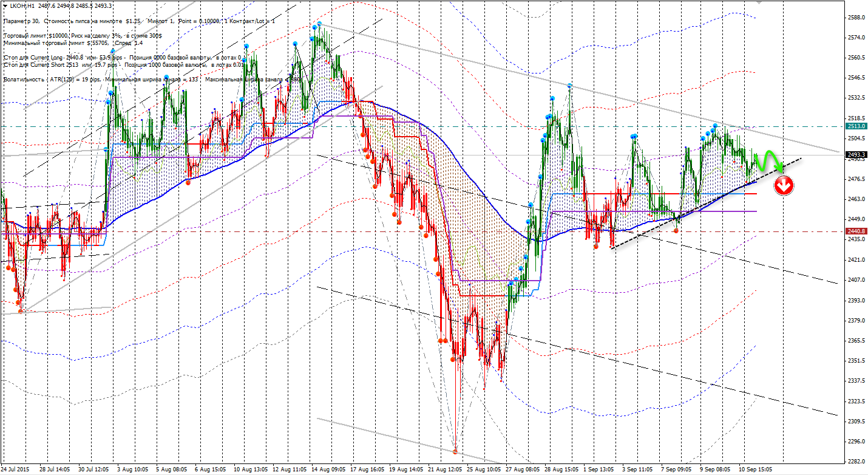Click the '6 Aug 15:05' time axis label
The width and height of the screenshot is (868, 475).
pos(211,470)
